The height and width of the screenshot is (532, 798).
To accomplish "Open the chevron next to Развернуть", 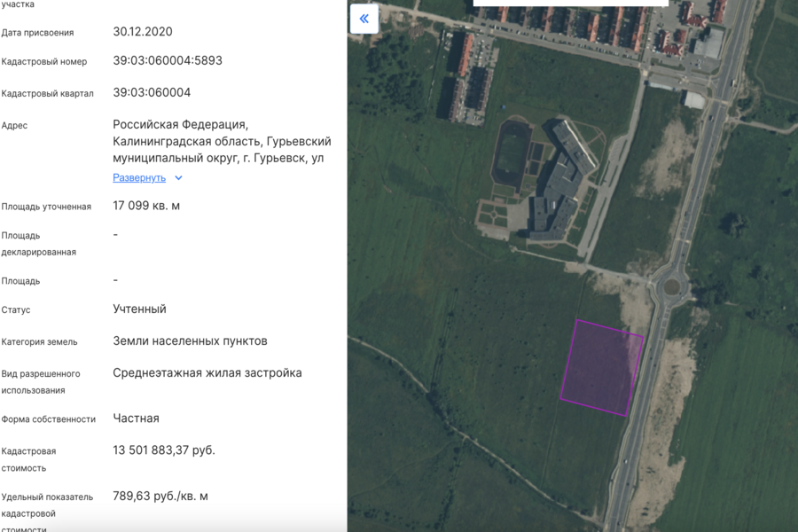I will click(177, 177).
